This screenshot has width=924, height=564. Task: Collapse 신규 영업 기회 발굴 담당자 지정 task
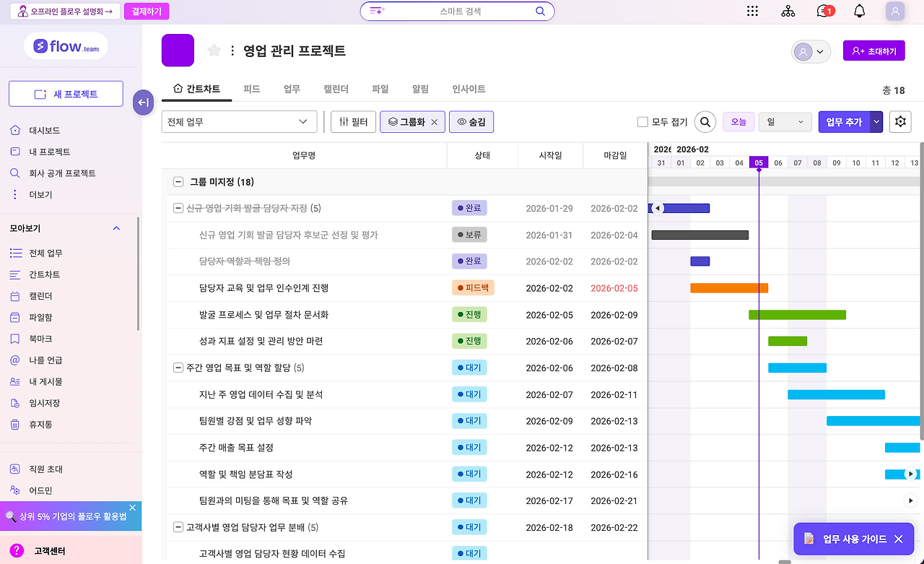point(178,208)
